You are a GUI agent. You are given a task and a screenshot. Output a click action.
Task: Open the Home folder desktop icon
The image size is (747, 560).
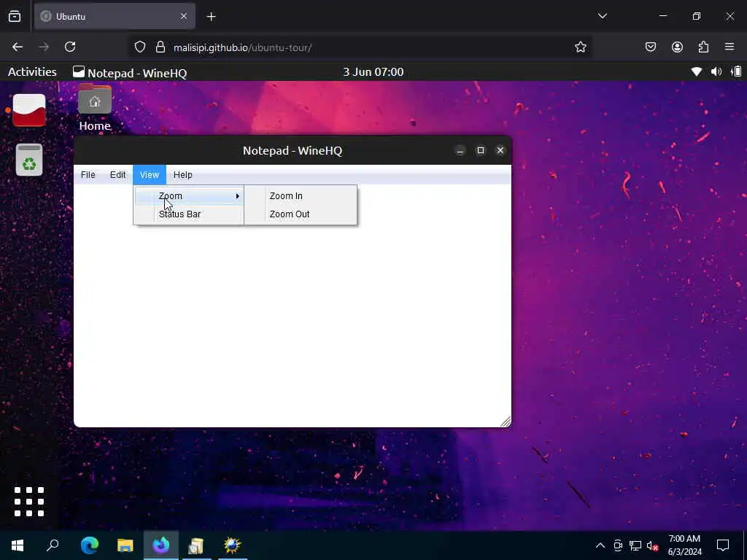pos(95,108)
